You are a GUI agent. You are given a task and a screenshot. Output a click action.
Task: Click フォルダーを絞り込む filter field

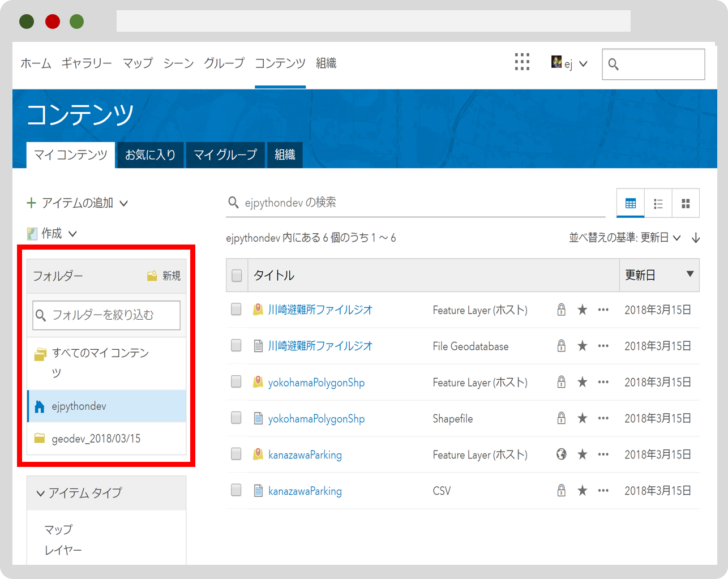tap(106, 315)
